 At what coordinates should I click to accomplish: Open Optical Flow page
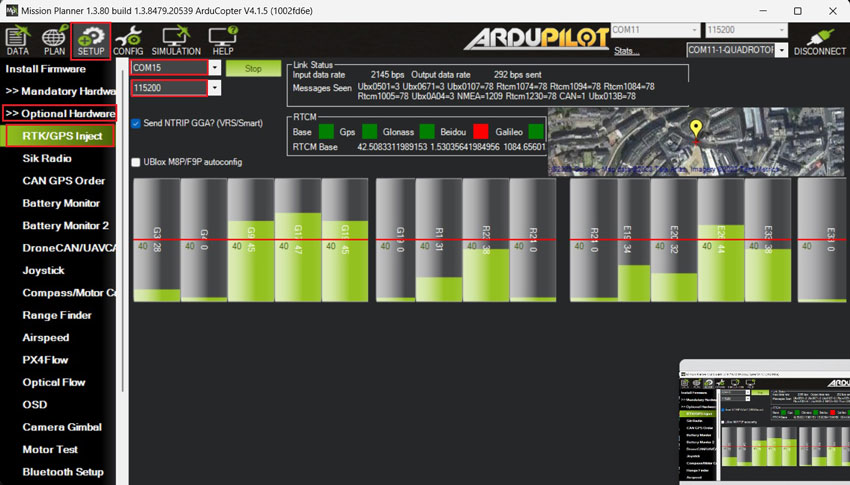coord(54,383)
